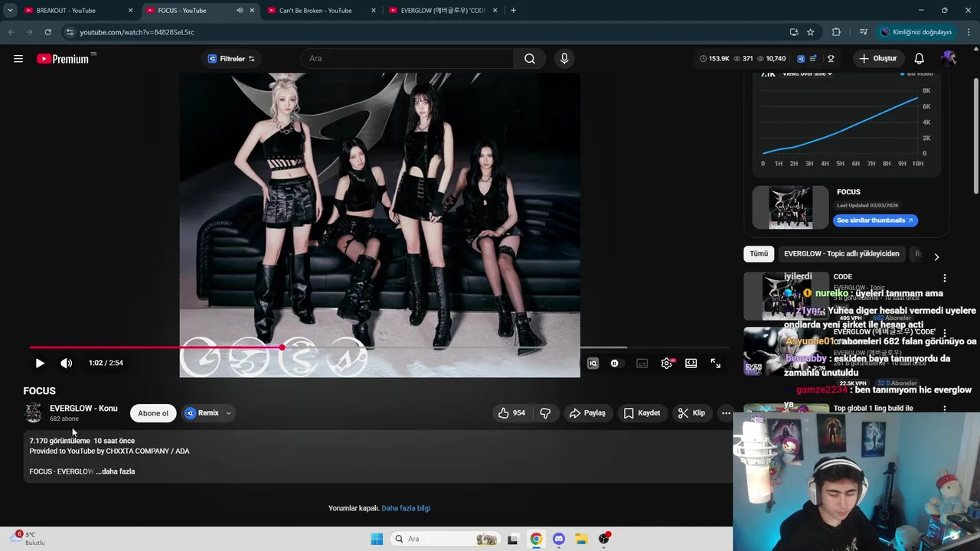Select the Tümü chip

point(759,254)
